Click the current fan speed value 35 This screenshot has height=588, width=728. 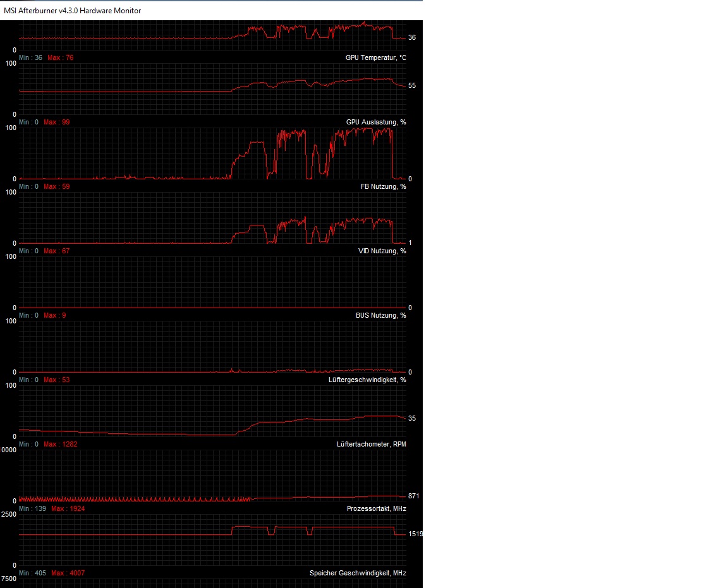[412, 418]
